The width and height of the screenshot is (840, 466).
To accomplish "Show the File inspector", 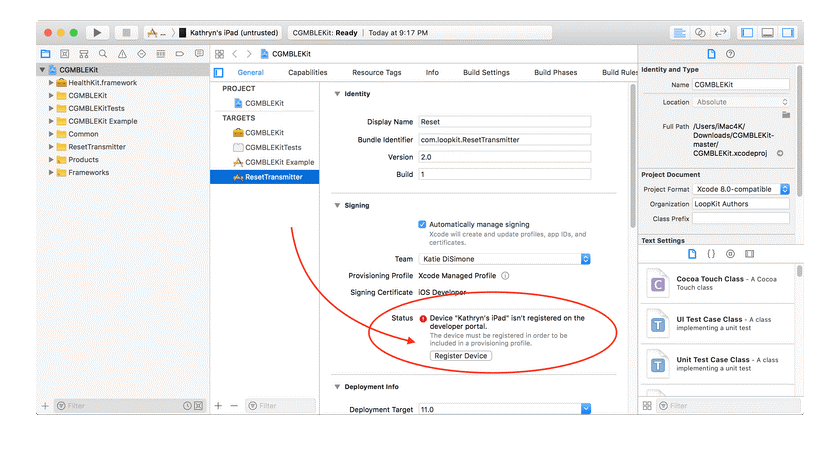I will click(711, 54).
